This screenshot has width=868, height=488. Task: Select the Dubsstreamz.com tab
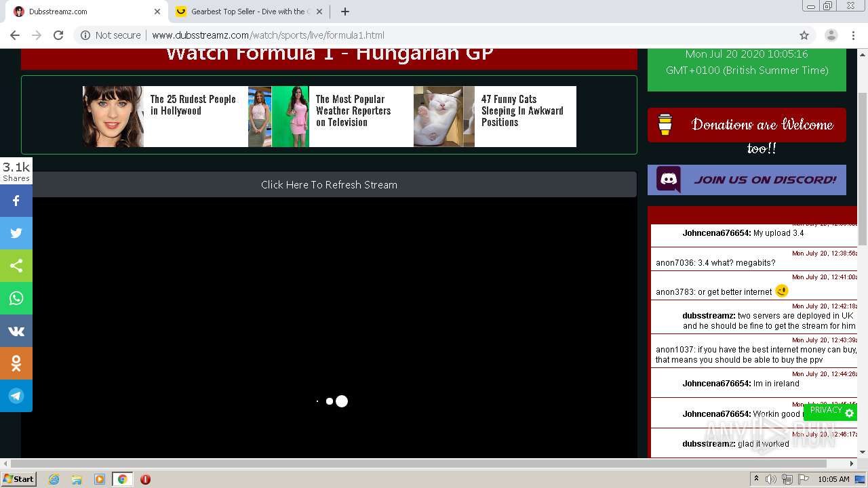coord(87,12)
